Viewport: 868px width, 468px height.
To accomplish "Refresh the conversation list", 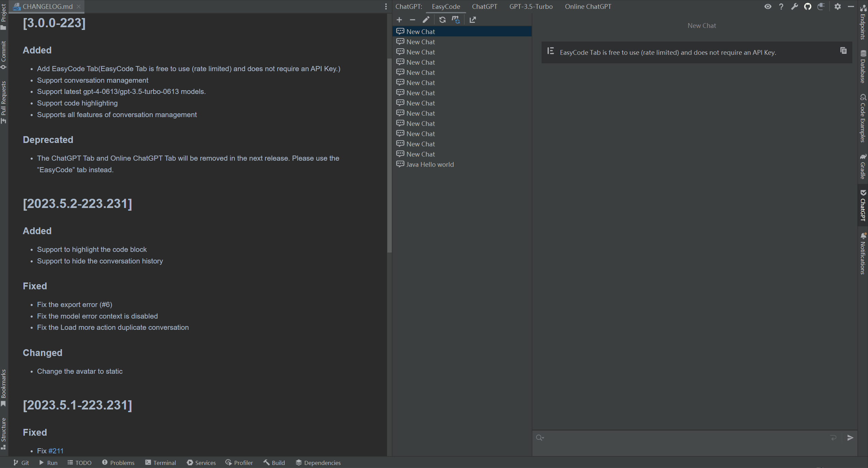I will (x=442, y=20).
